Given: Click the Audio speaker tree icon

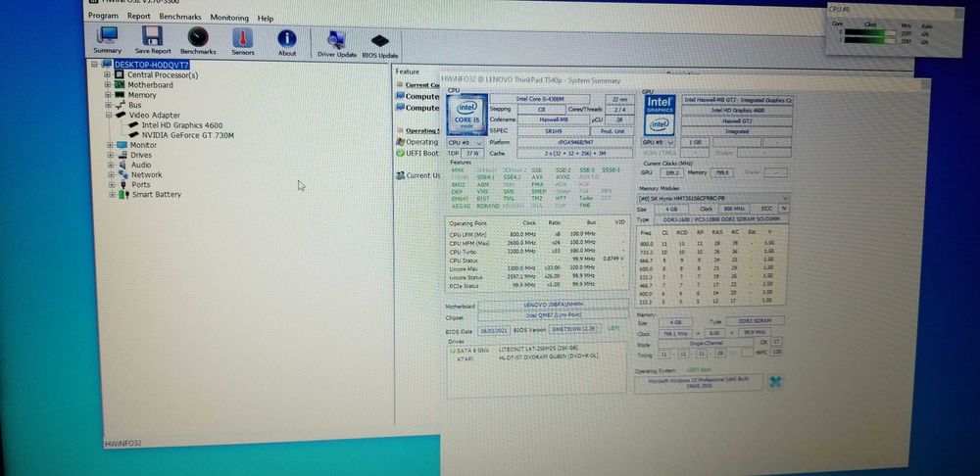Looking at the screenshot, I should pos(122,165).
